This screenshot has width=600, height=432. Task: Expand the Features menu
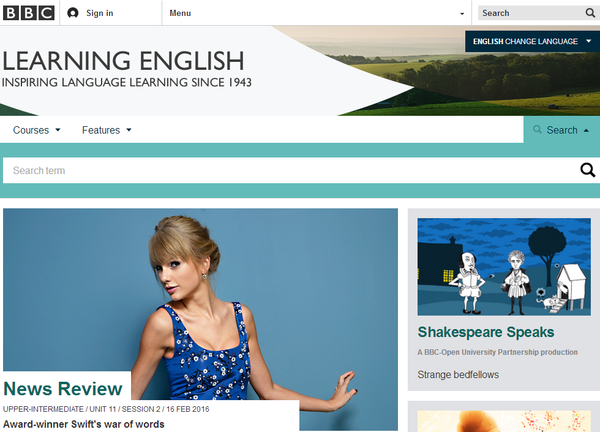(106, 130)
